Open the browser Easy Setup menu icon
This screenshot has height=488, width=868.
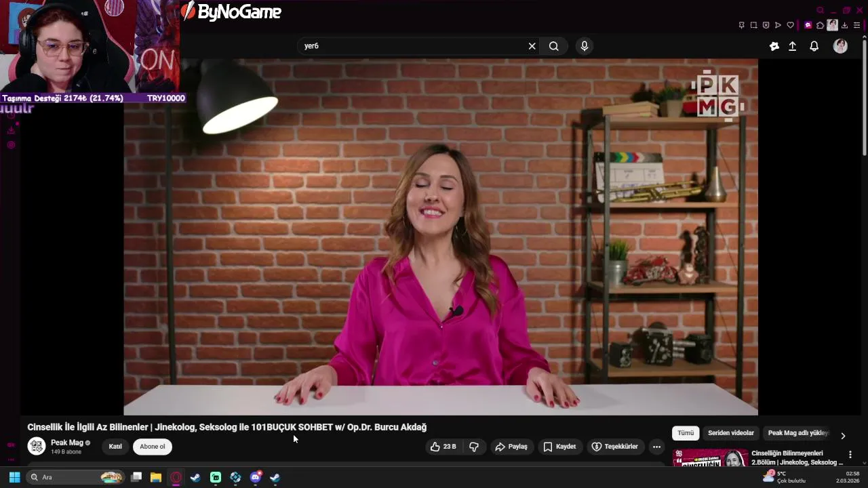pos(857,25)
